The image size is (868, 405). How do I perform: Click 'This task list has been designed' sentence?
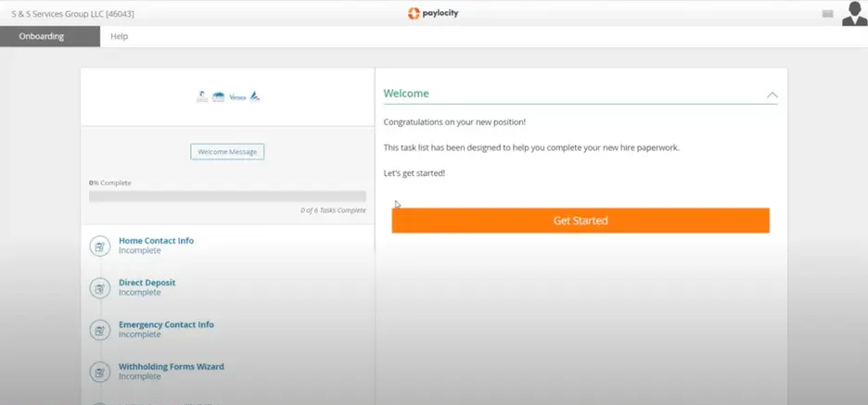(531, 148)
